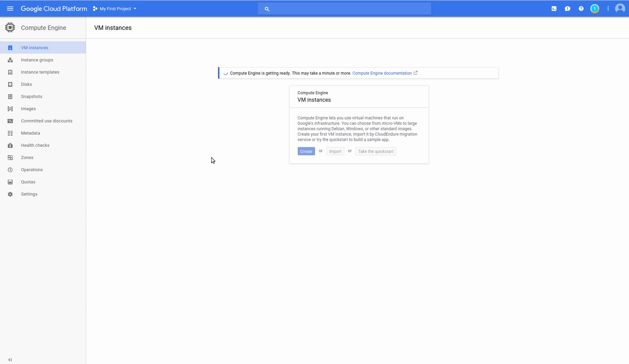Open the three-dot utilities menu
Screen dimensions: 629x364
click(608, 9)
